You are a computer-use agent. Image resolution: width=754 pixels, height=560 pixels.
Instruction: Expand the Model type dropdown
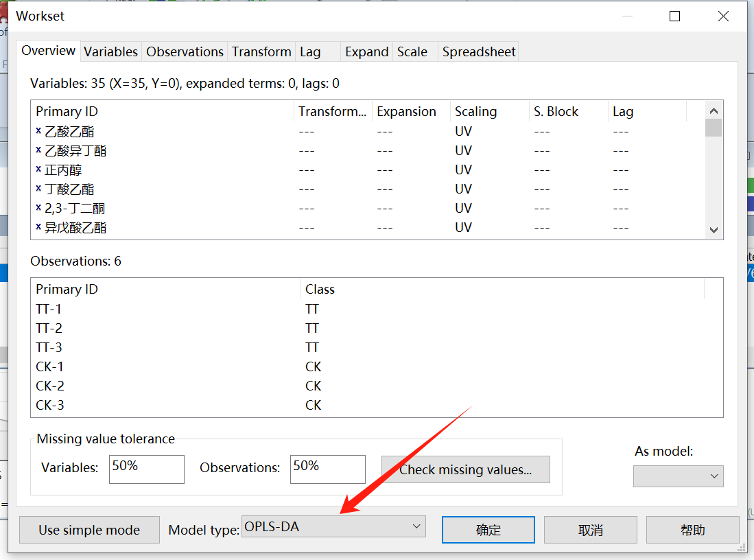coord(333,527)
